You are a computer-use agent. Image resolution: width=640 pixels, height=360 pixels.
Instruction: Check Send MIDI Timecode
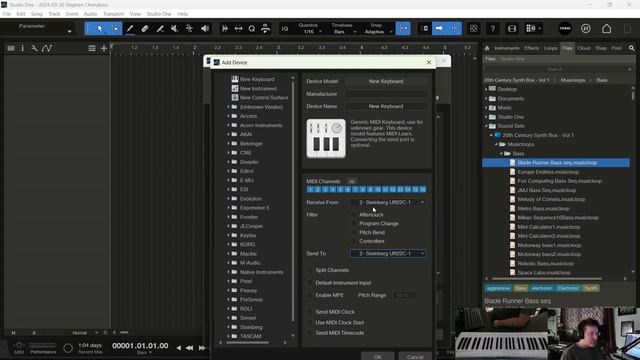[310, 333]
